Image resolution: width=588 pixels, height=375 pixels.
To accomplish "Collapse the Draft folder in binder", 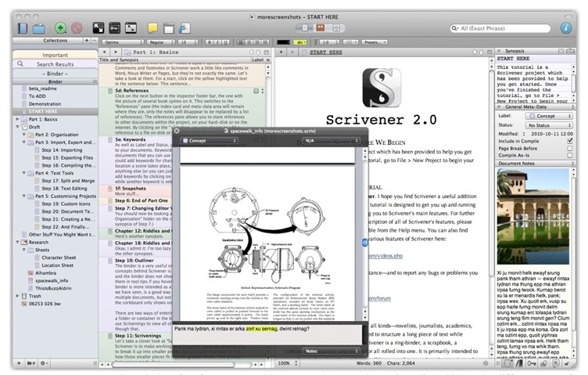I will point(17,127).
